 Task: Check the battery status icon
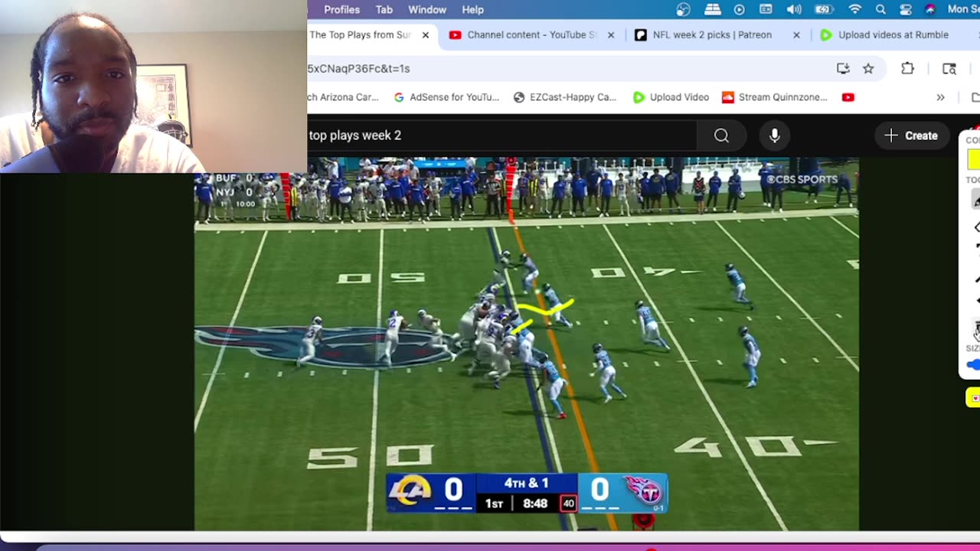824,10
